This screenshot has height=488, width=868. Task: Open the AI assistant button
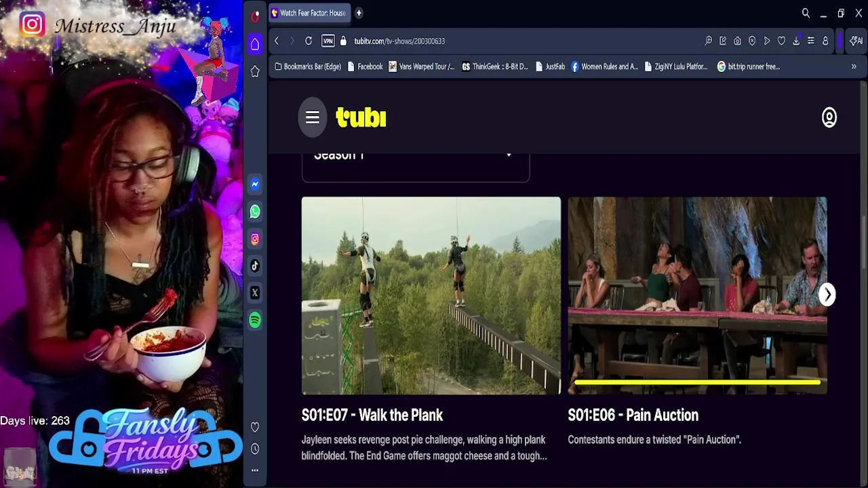tap(856, 41)
